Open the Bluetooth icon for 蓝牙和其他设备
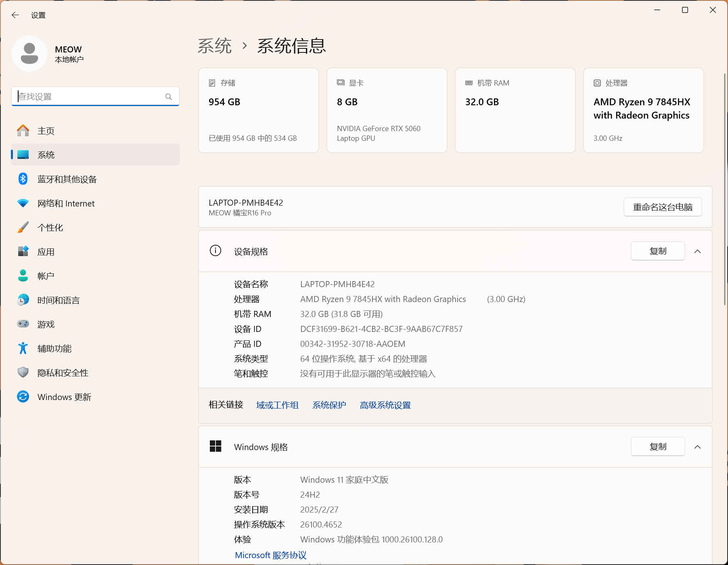Viewport: 728px width, 565px height. (23, 179)
